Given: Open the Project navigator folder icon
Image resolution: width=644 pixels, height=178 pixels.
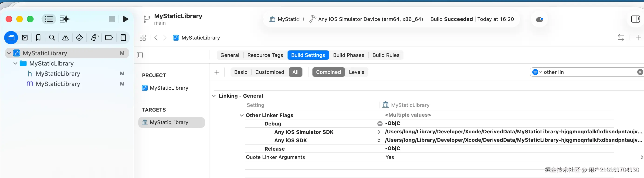Looking at the screenshot, I should pyautogui.click(x=11, y=38).
